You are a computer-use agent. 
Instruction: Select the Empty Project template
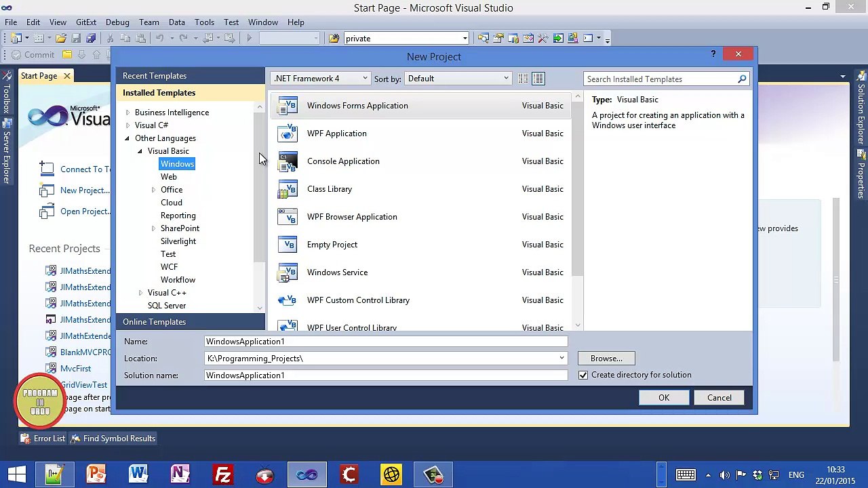coord(420,245)
